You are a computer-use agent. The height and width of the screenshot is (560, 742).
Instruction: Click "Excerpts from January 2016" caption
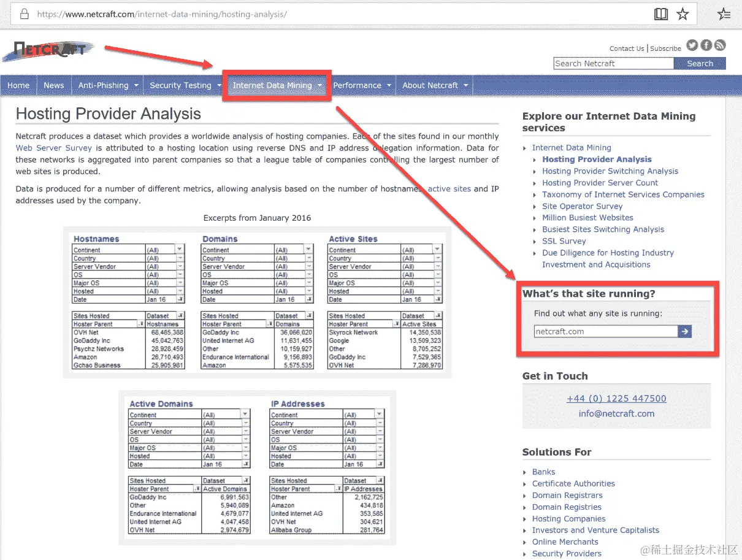[257, 218]
